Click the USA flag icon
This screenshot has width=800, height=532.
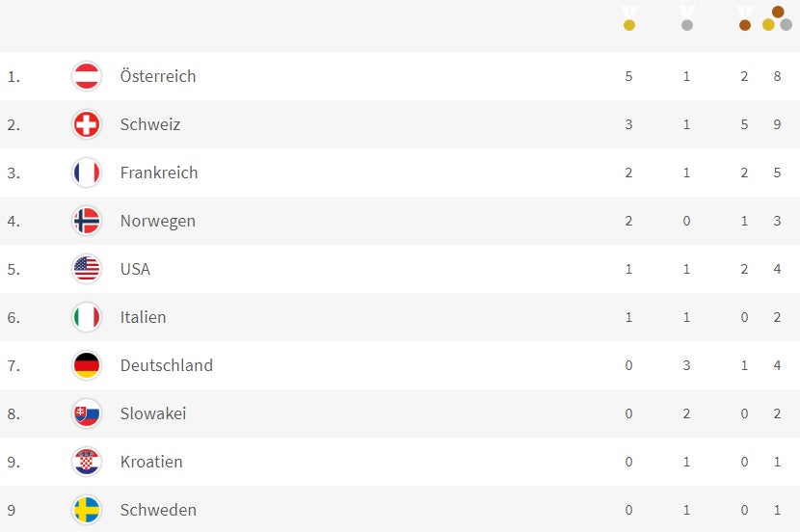coord(87,269)
